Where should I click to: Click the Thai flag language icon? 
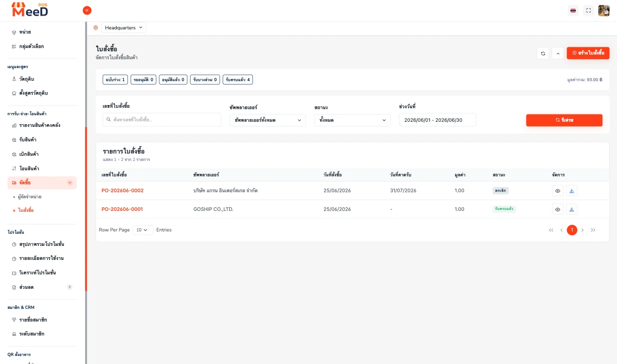pyautogui.click(x=573, y=10)
